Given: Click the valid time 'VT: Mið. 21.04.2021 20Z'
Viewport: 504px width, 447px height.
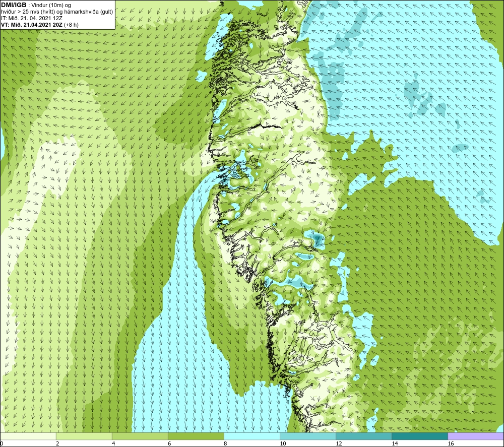Looking at the screenshot, I should pyautogui.click(x=32, y=25).
